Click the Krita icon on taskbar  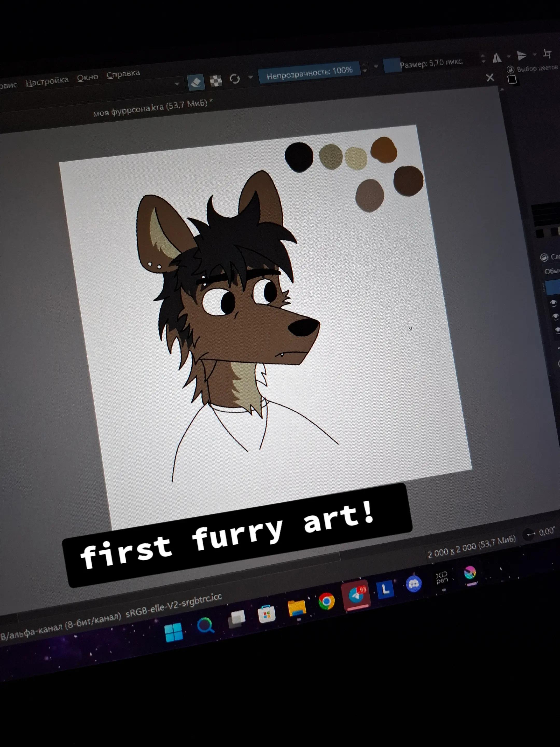(470, 573)
